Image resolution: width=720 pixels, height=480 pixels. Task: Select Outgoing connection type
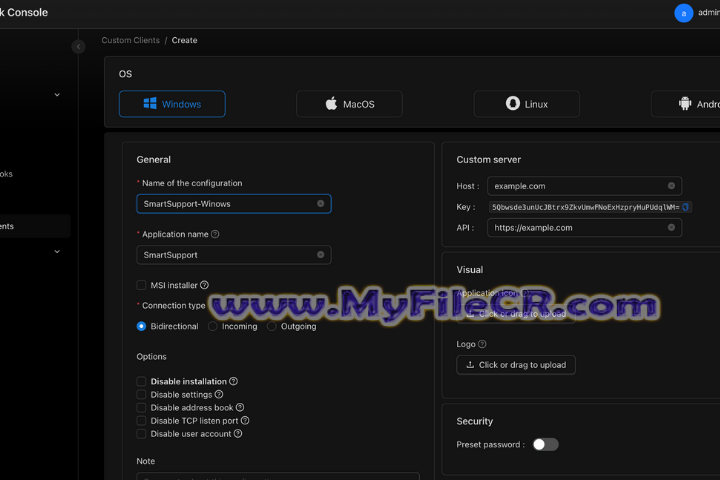[x=272, y=326]
